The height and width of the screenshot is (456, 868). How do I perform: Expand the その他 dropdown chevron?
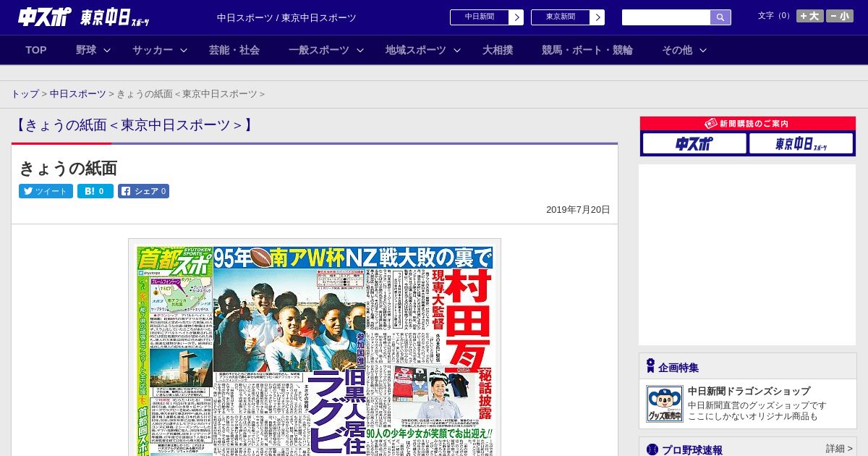point(703,50)
